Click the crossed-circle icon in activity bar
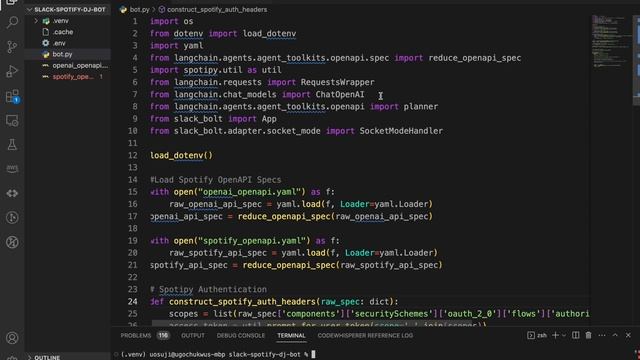The image size is (640, 360). click(x=12, y=242)
